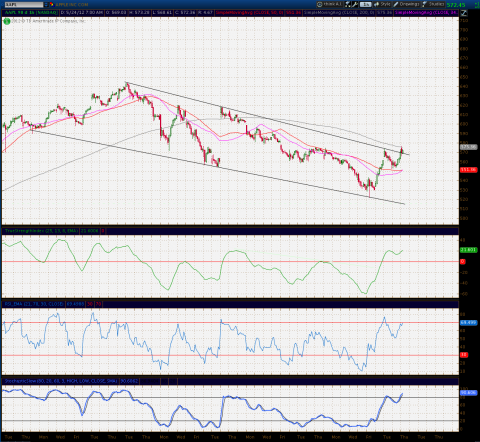480x442 pixels.
Task: Click the red 551.36 moving average price bubble
Action: click(x=468, y=170)
